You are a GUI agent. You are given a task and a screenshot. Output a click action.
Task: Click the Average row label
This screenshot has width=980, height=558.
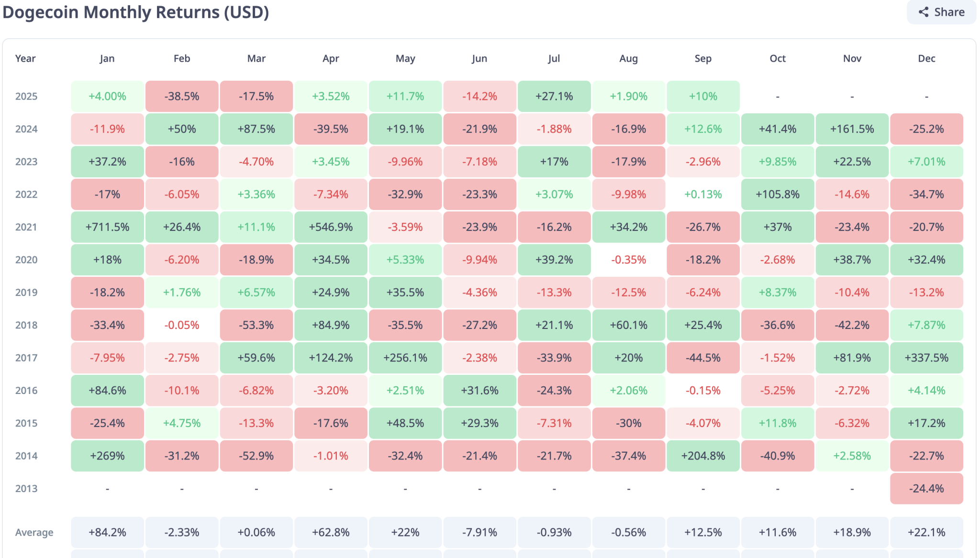[x=34, y=532]
